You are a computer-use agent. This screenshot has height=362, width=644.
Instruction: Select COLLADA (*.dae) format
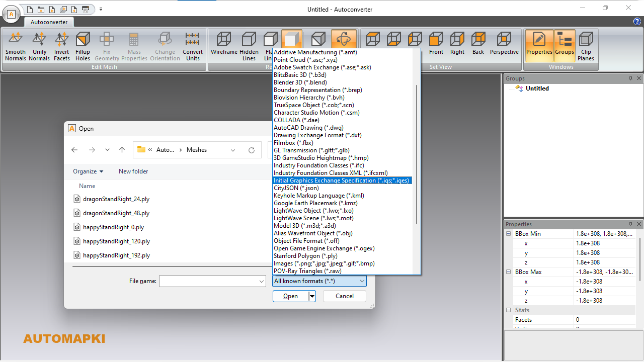tap(296, 120)
